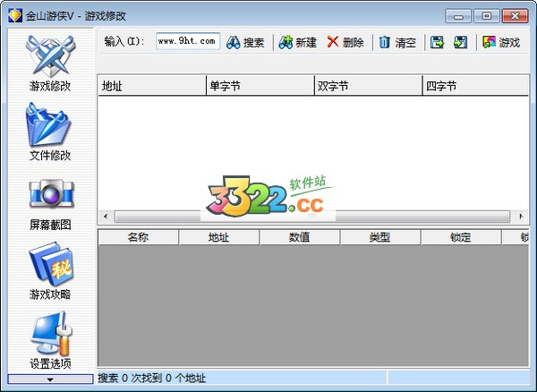Viewport: 537px width, 392px height.
Task: Click the 数值 column header
Action: point(300,237)
